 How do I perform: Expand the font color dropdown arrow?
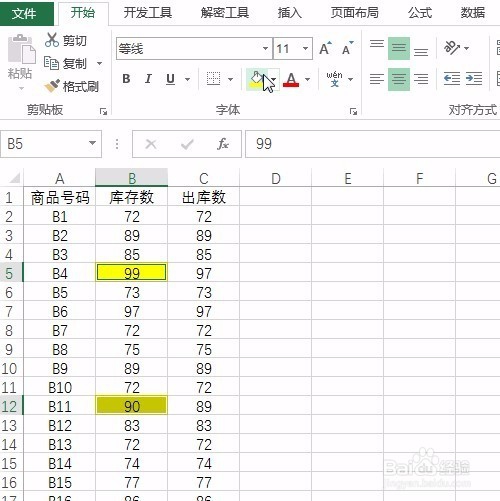coord(307,79)
